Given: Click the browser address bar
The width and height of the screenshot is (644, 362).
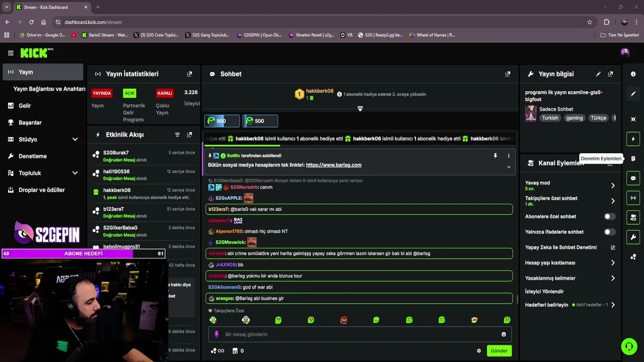Looking at the screenshot, I should pyautogui.click(x=322, y=22).
